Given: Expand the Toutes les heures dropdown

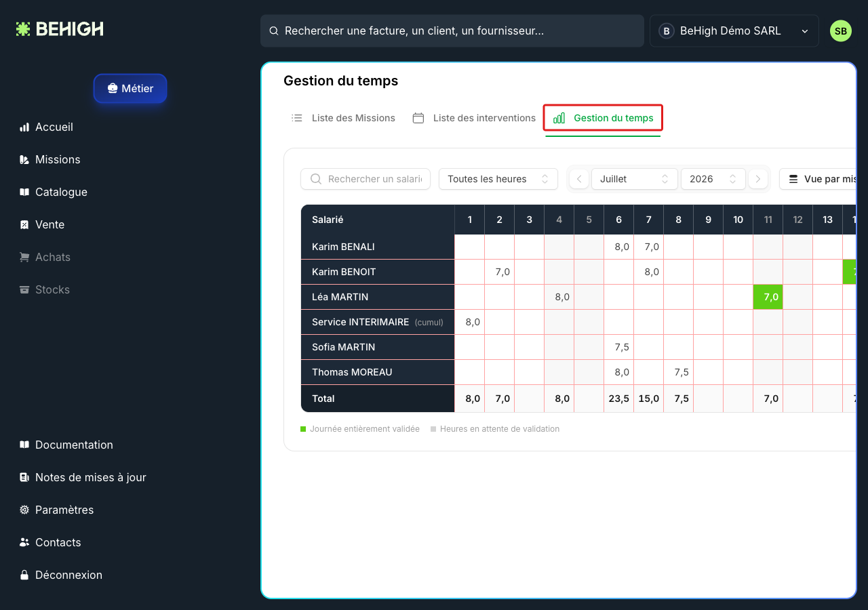Looking at the screenshot, I should click(x=498, y=179).
